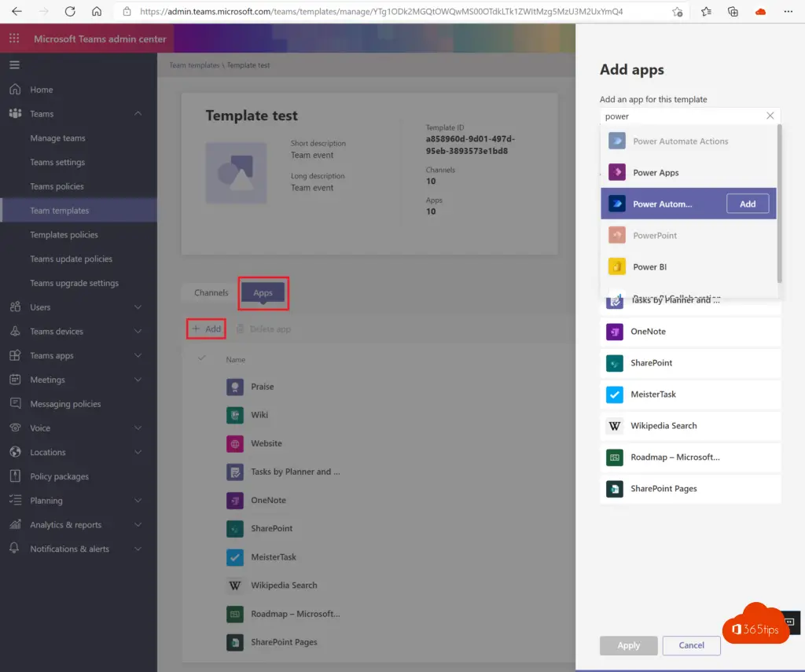Open the app launcher waffle icon
Image resolution: width=805 pixels, height=672 pixels.
(14, 39)
